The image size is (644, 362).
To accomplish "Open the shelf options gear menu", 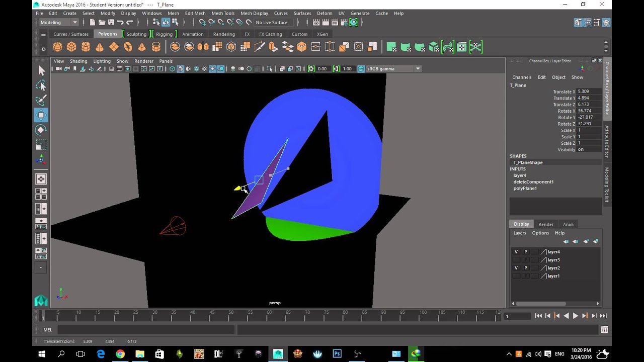I will click(43, 49).
